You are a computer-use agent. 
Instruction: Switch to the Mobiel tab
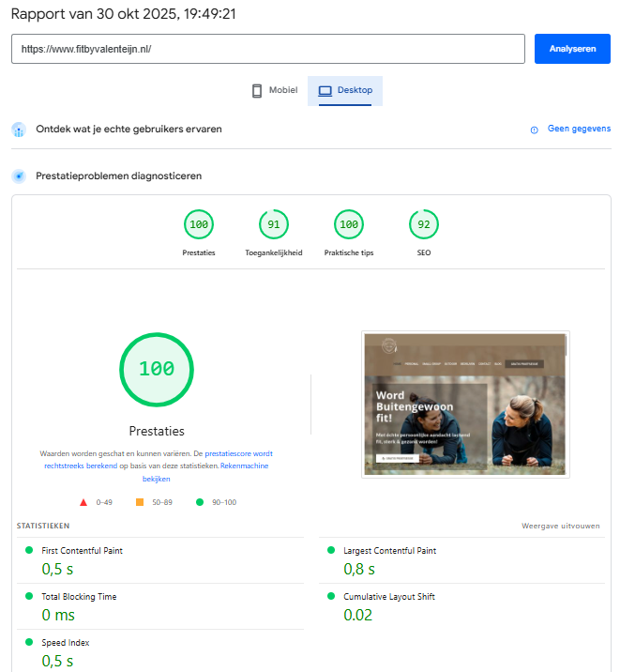coord(274,91)
